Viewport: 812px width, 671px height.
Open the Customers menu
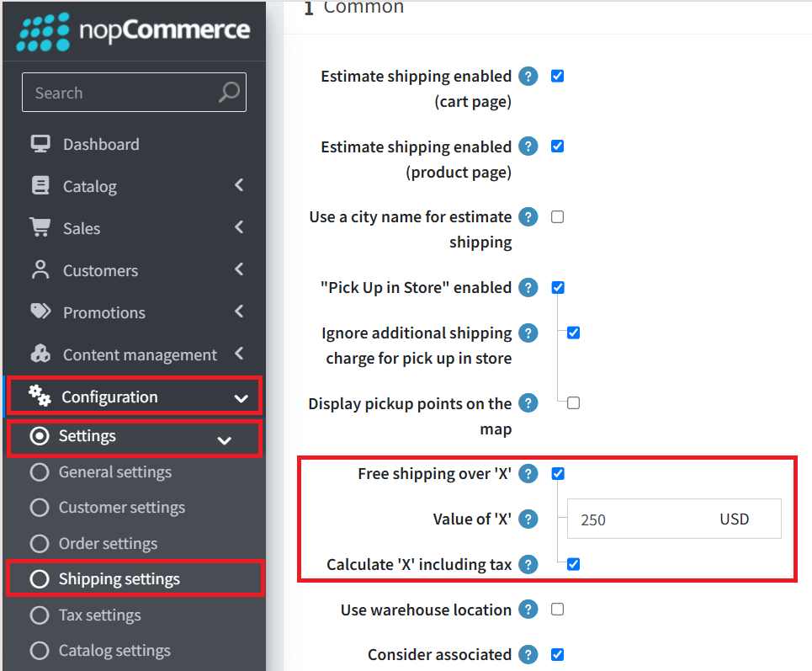100,270
